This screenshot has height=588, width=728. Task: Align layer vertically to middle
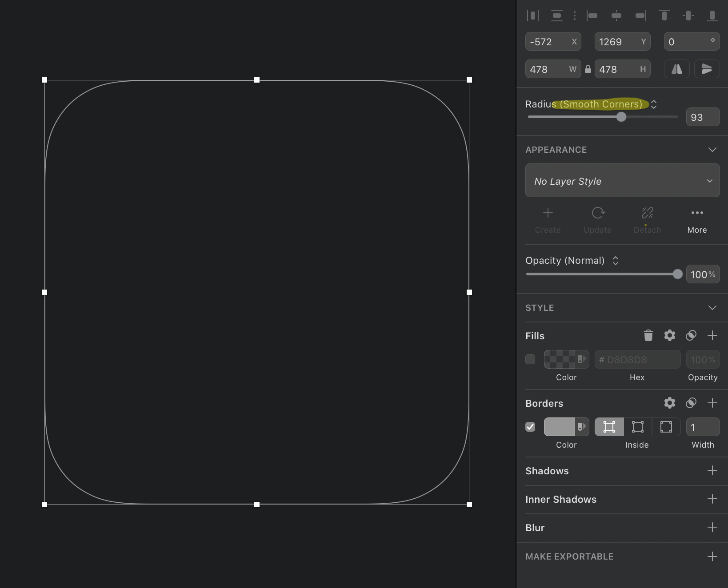click(688, 16)
